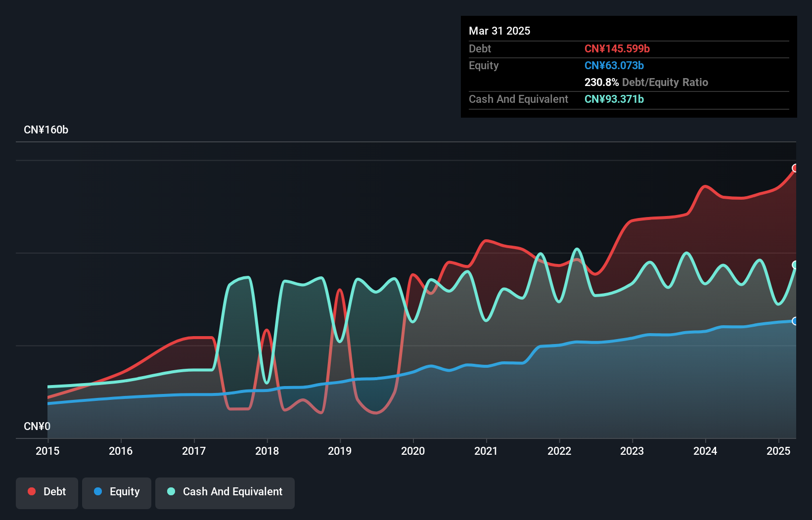Click the 2023 x-axis label
812x520 pixels.
632,451
